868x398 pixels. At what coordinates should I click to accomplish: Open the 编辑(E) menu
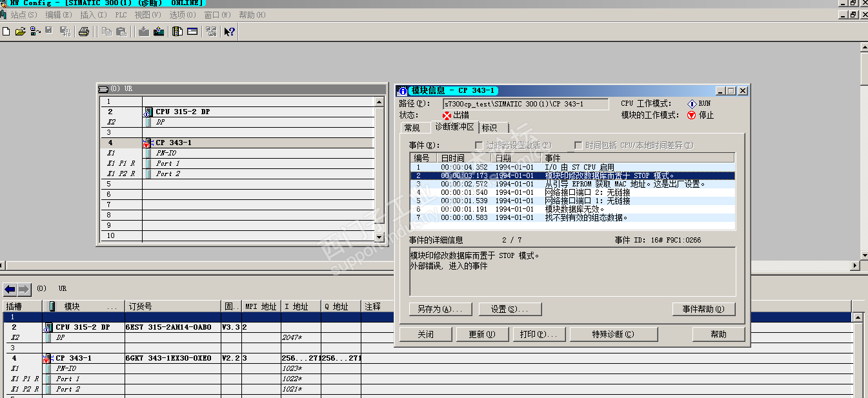coord(58,14)
